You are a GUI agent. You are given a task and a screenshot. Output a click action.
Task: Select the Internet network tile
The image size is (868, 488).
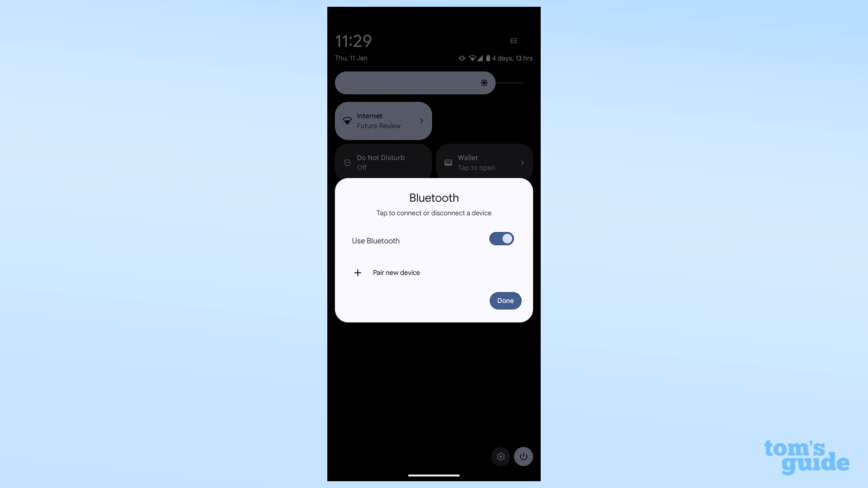point(383,121)
